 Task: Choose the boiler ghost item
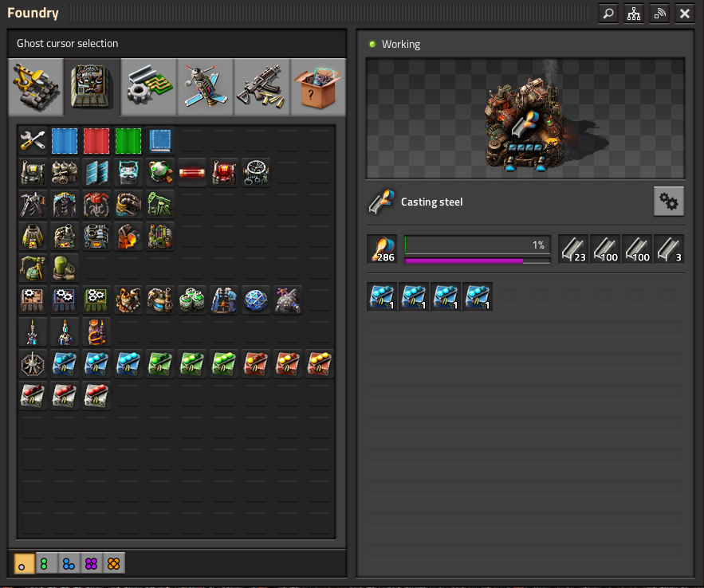point(33,173)
